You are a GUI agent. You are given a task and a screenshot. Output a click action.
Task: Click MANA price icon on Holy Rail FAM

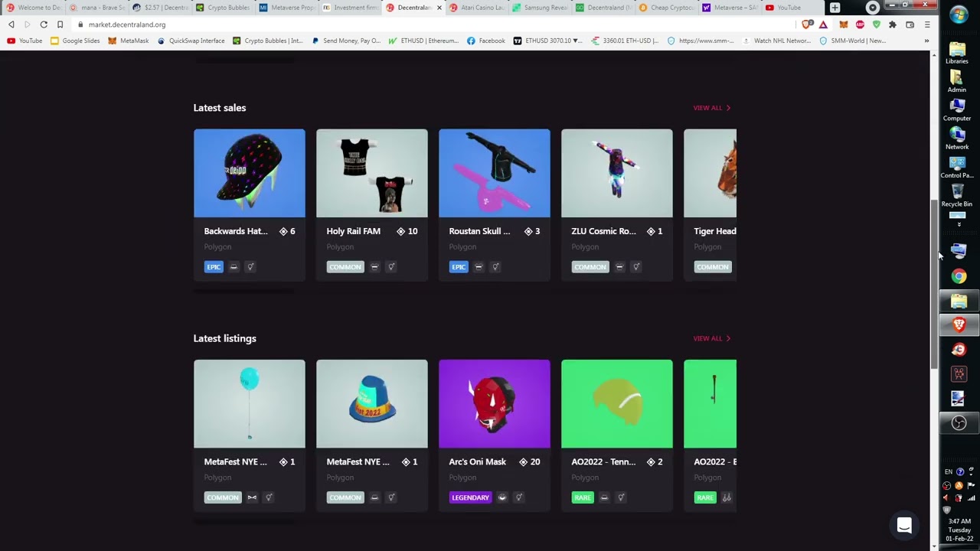pos(400,231)
